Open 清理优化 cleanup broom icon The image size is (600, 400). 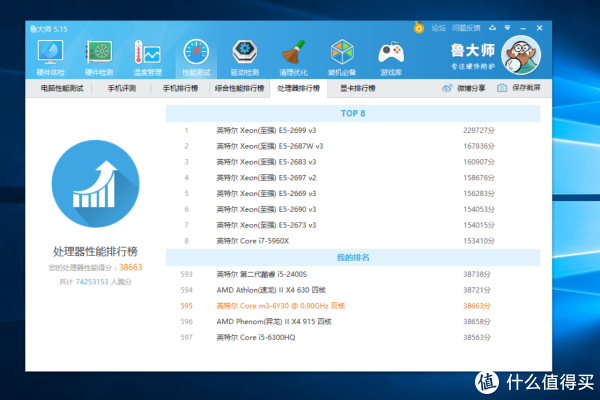click(293, 57)
